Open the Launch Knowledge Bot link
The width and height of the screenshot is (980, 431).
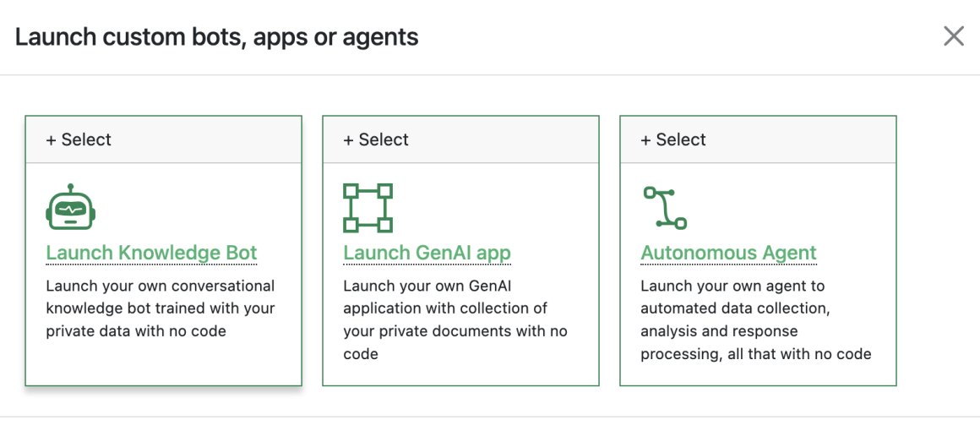coord(152,253)
